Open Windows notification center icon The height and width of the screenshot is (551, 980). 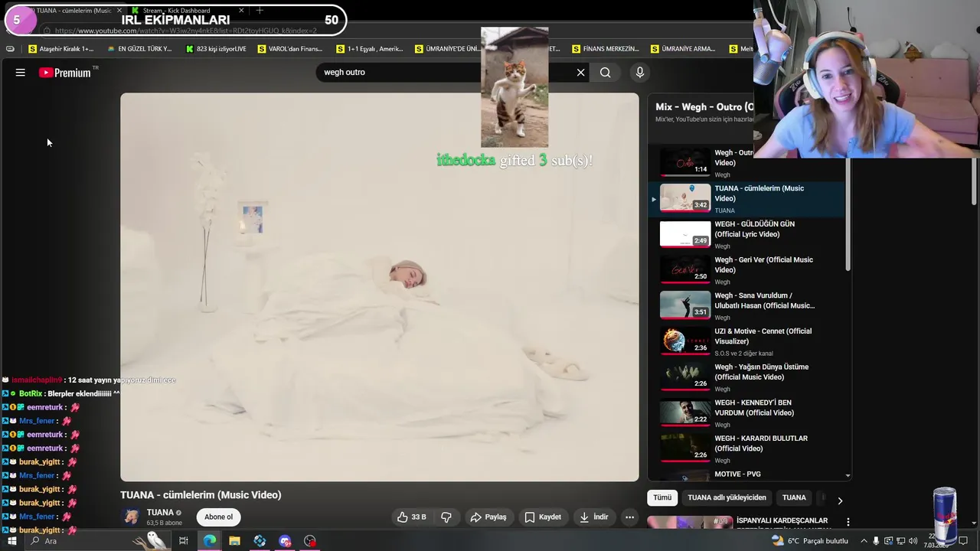[x=963, y=541]
